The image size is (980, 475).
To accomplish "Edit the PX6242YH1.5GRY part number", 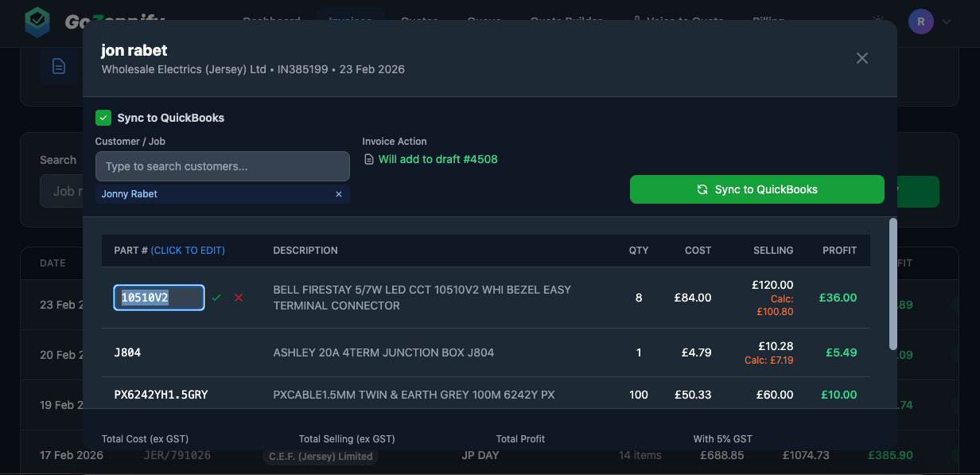I will tap(161, 395).
